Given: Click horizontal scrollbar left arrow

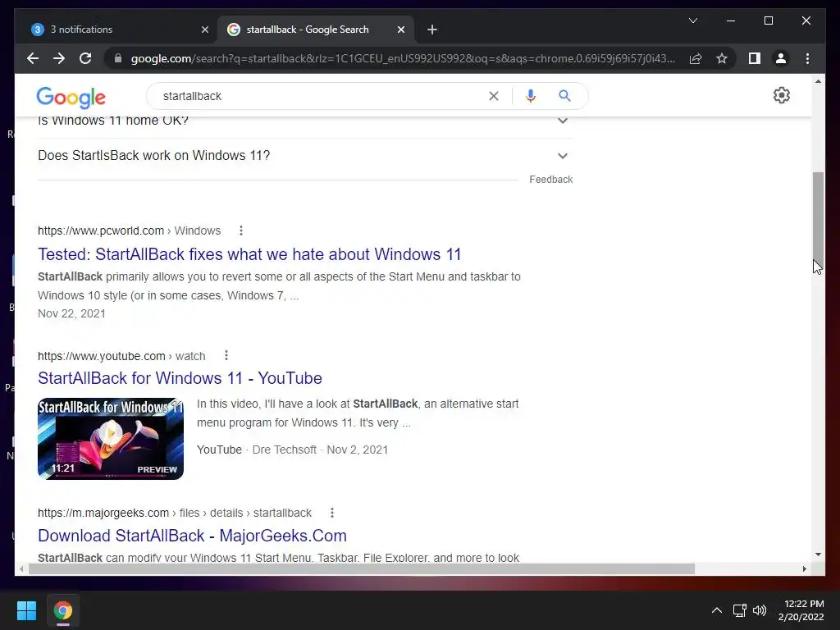Looking at the screenshot, I should (21, 569).
